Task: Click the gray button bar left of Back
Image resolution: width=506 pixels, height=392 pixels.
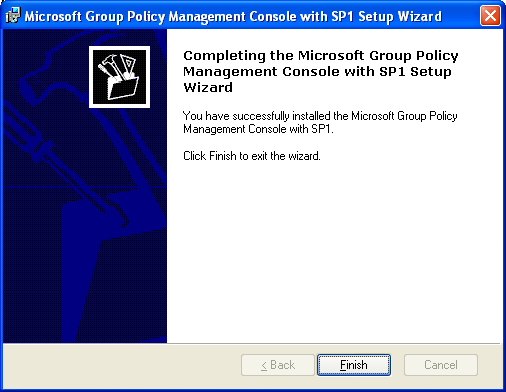Action: click(122, 365)
